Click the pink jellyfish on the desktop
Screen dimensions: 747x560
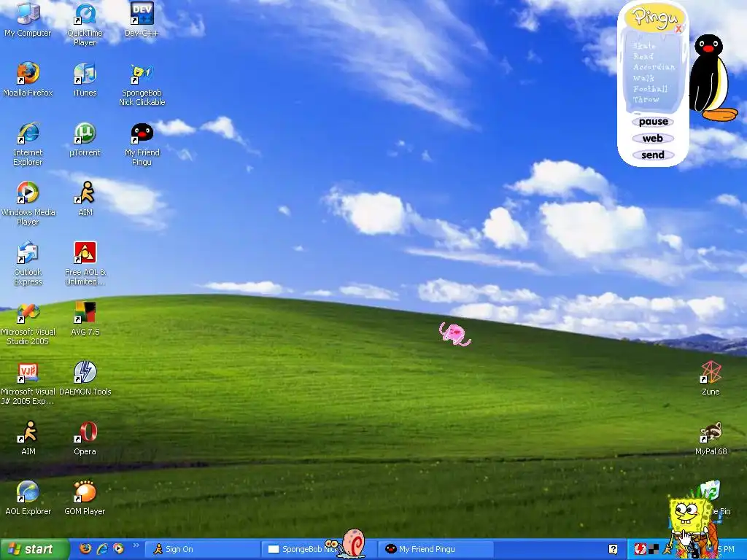click(x=455, y=334)
